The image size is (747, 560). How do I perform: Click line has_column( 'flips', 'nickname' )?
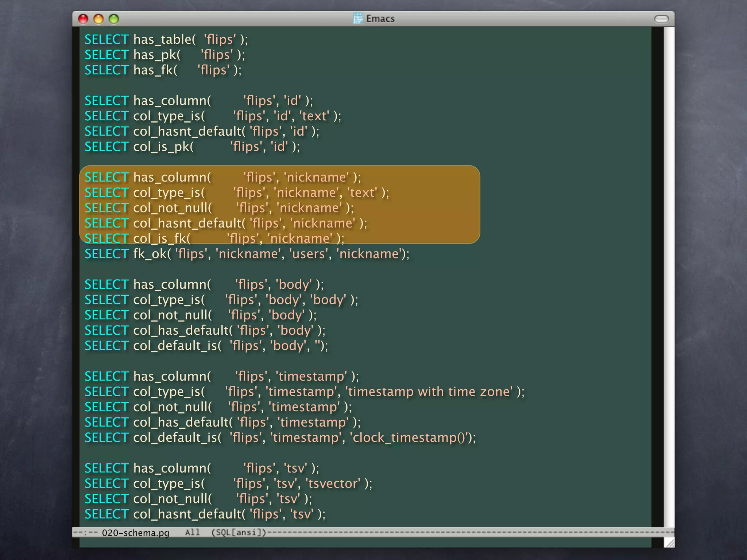point(223,177)
